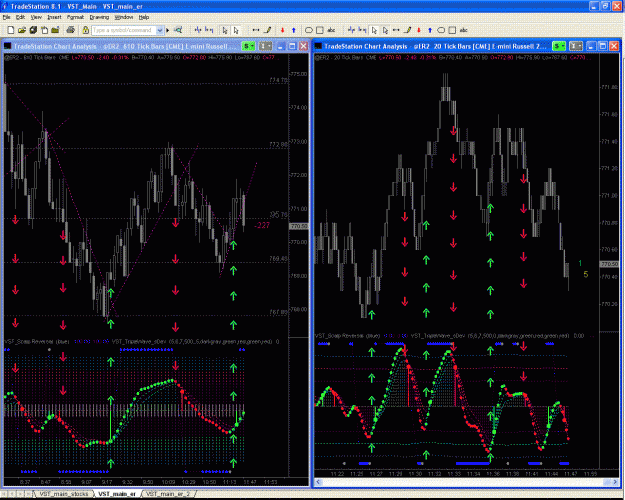The width and height of the screenshot is (625, 500).
Task: Click left scroll arrow under 20 Tick chart
Action: coord(318,482)
